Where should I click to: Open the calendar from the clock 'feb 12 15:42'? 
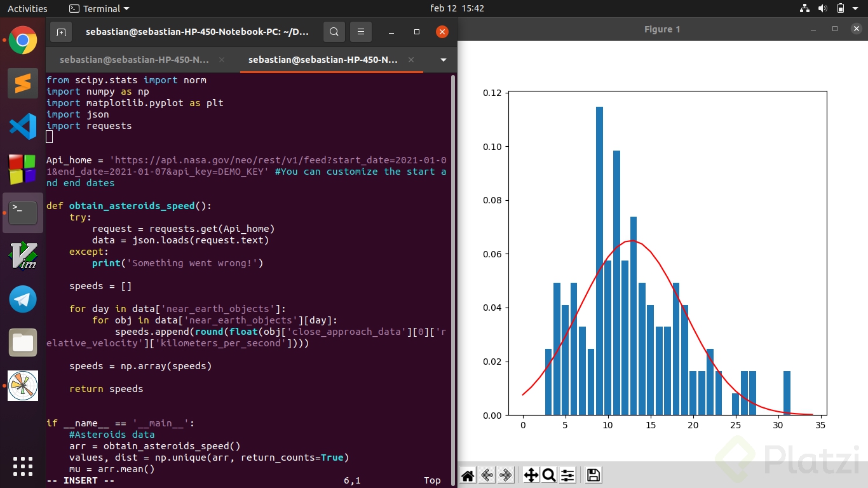click(457, 9)
